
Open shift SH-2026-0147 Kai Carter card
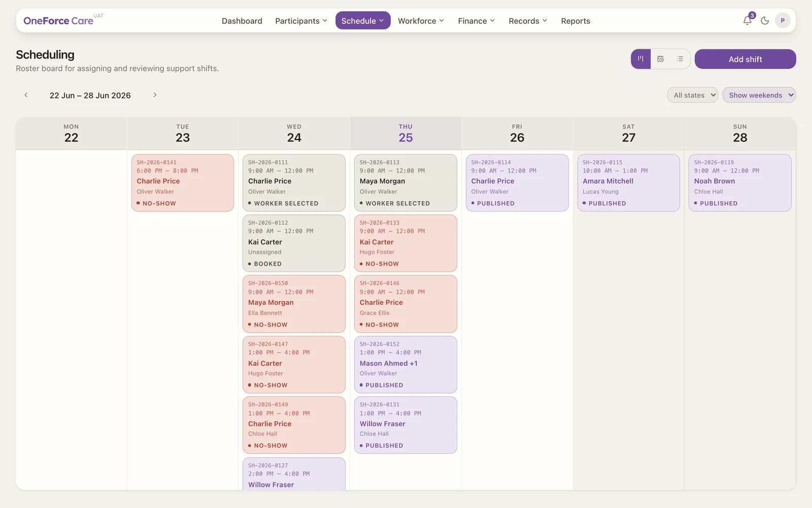point(294,365)
